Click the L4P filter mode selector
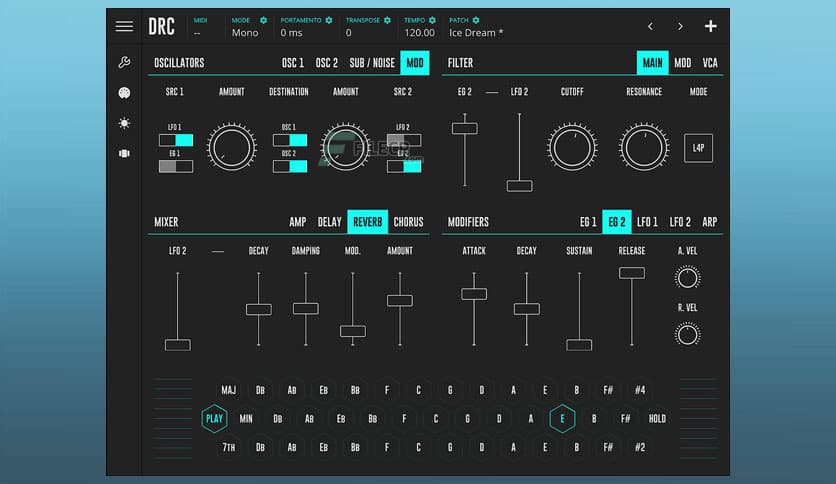This screenshot has height=484, width=836. pos(698,147)
